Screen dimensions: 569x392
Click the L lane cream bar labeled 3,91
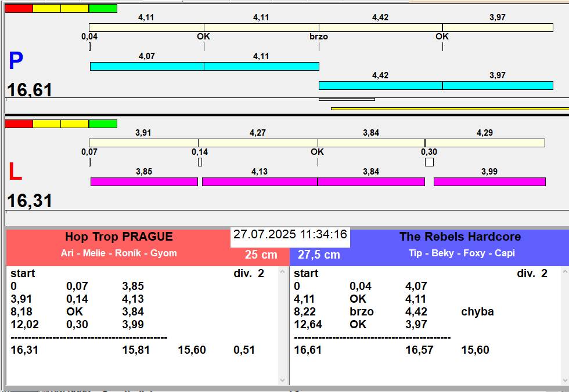click(144, 143)
